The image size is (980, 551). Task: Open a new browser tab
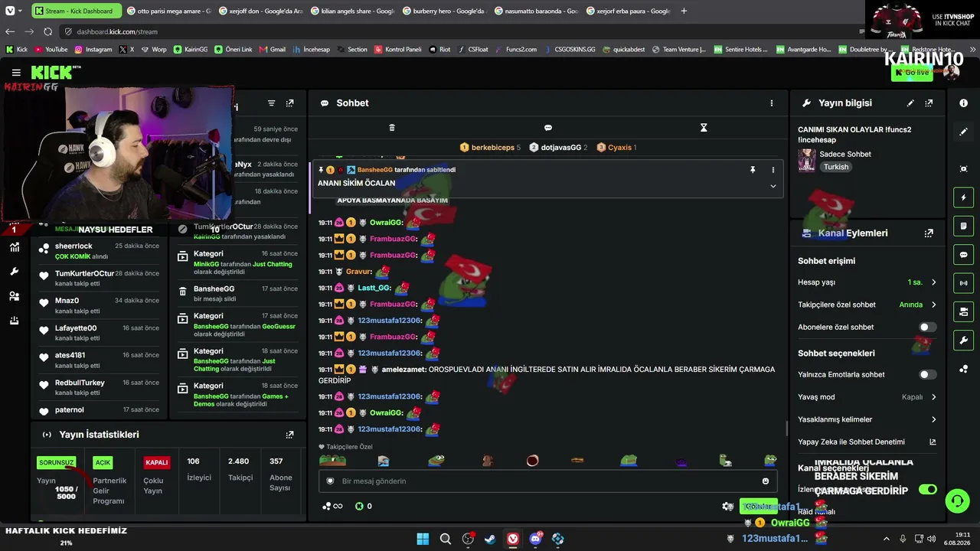[684, 11]
